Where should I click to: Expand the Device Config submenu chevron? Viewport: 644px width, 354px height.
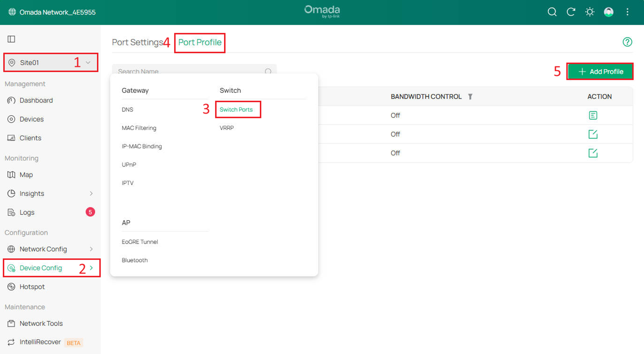[91, 268]
